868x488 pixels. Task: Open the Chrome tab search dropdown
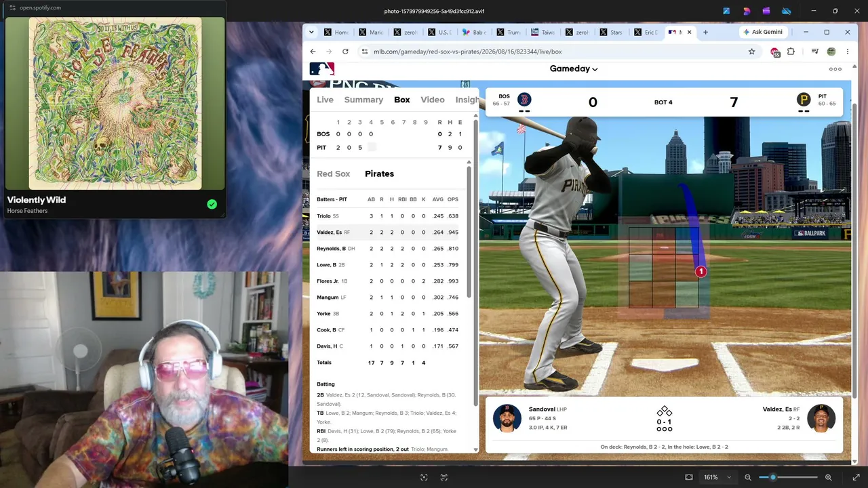pyautogui.click(x=311, y=32)
